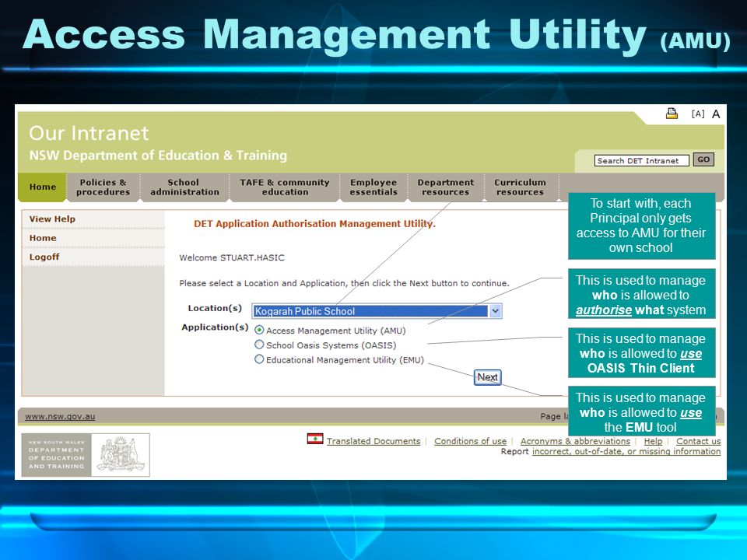The height and width of the screenshot is (560, 747).
Task: Click View Help in sidebar
Action: pyautogui.click(x=52, y=219)
